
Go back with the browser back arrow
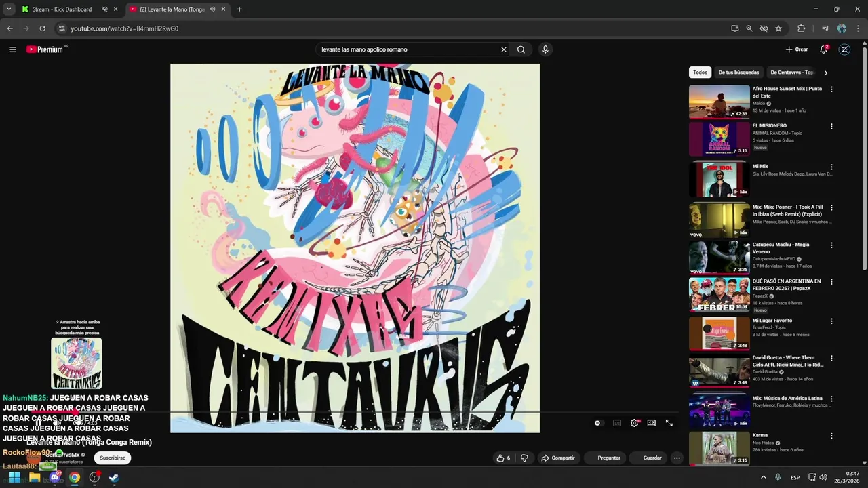pyautogui.click(x=9, y=28)
